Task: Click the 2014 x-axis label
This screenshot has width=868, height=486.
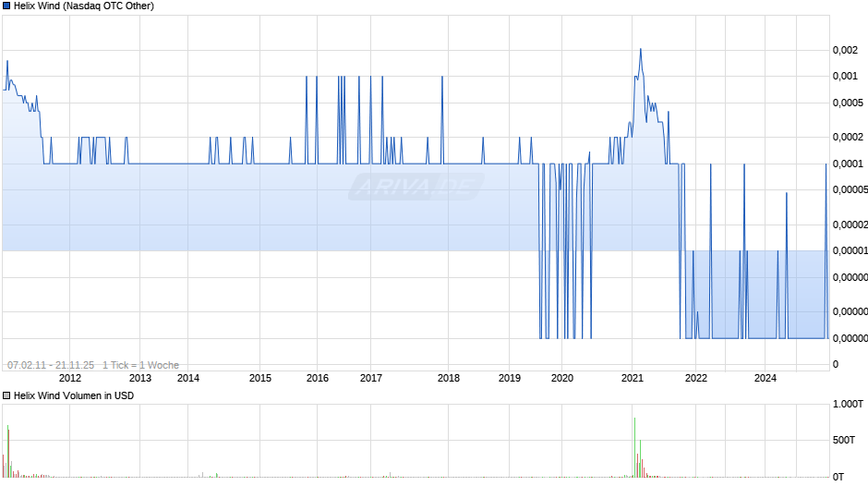Action: click(188, 378)
